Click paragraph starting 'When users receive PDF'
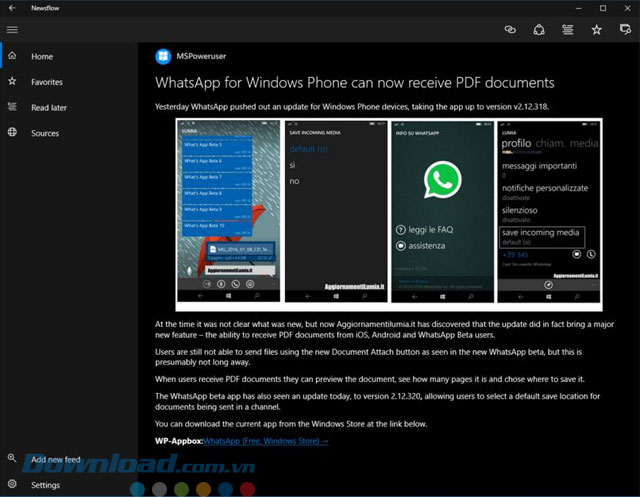The height and width of the screenshot is (497, 640). click(x=370, y=379)
